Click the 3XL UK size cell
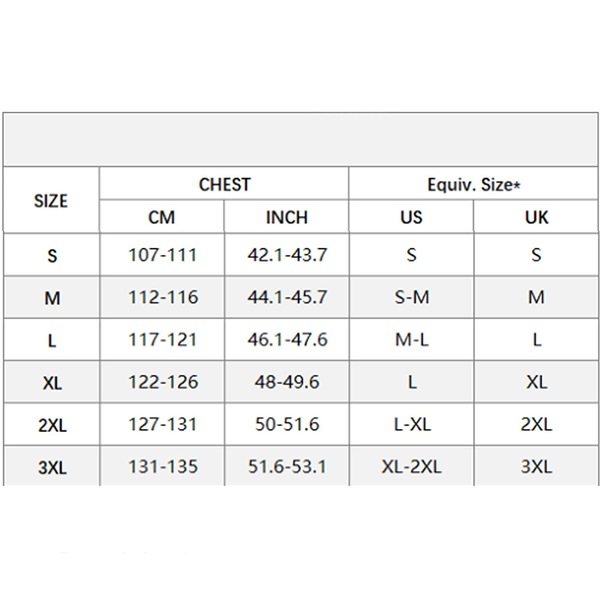Image resolution: width=600 pixels, height=600 pixels. click(x=536, y=466)
